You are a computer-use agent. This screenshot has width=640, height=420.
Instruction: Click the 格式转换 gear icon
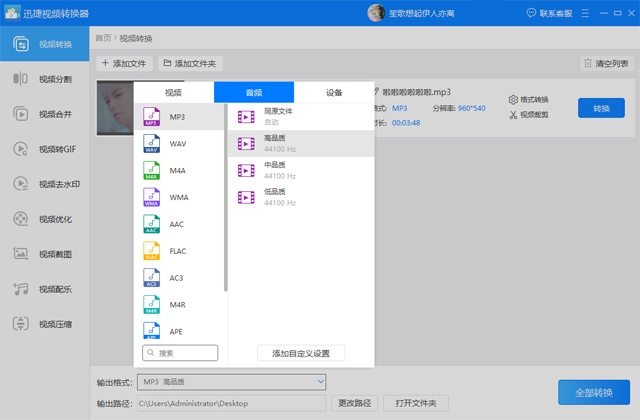pos(513,100)
